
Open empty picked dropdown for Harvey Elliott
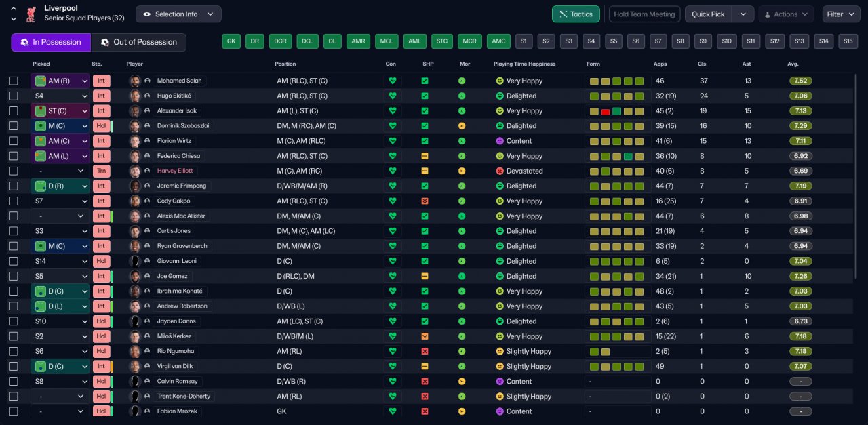coord(60,171)
